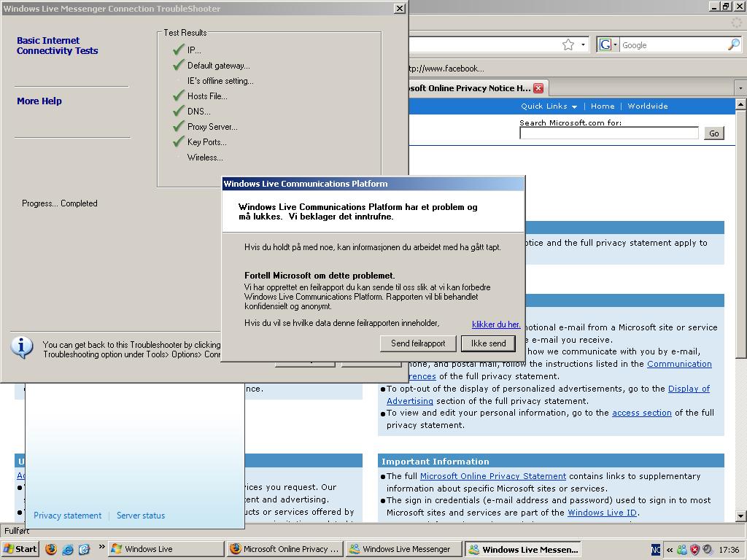Click the 'Send feilrapport' button
This screenshot has height=560, width=747.
[418, 343]
